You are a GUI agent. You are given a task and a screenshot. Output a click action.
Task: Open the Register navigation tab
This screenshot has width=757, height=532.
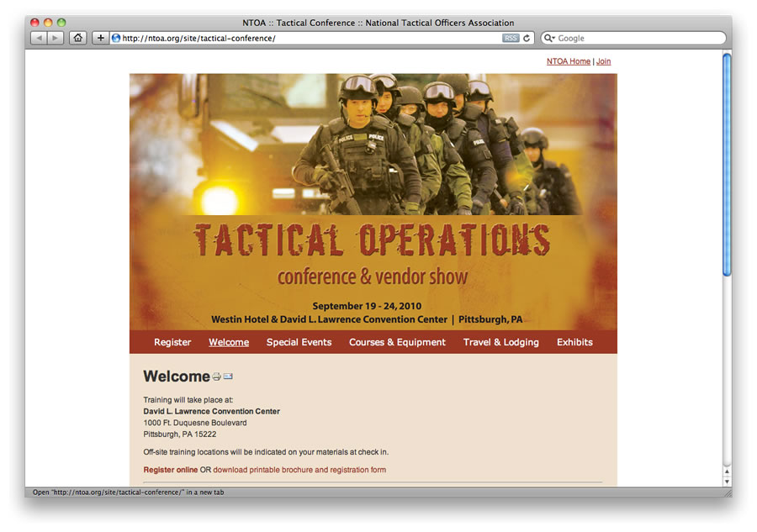point(172,342)
